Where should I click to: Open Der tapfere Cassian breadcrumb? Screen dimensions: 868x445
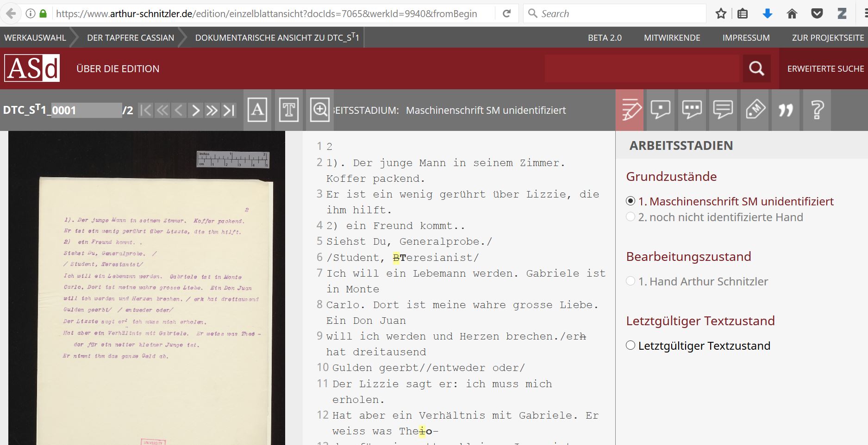click(x=131, y=38)
